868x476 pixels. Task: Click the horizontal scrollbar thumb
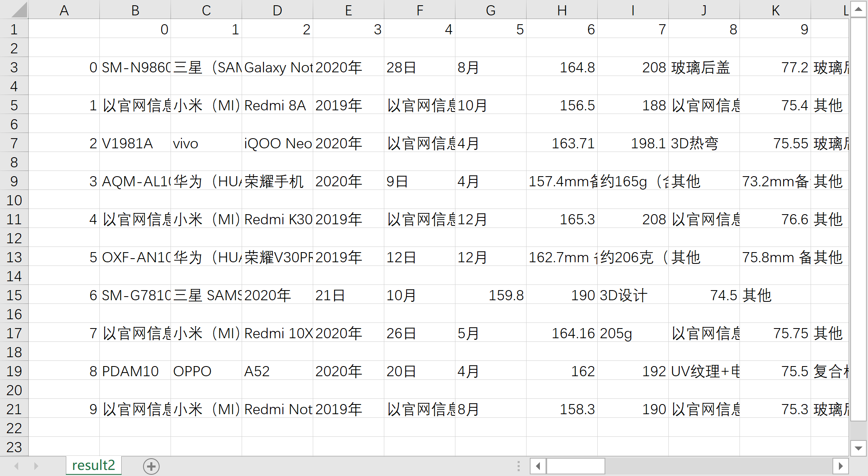[x=575, y=466]
